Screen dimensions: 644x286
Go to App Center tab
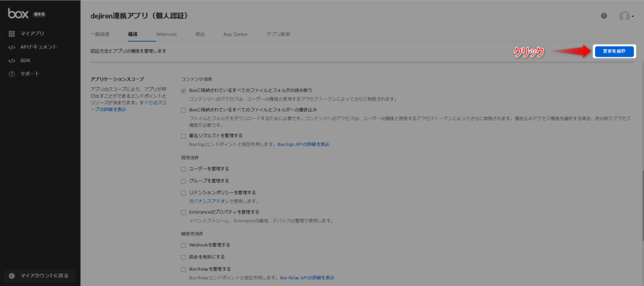click(235, 35)
